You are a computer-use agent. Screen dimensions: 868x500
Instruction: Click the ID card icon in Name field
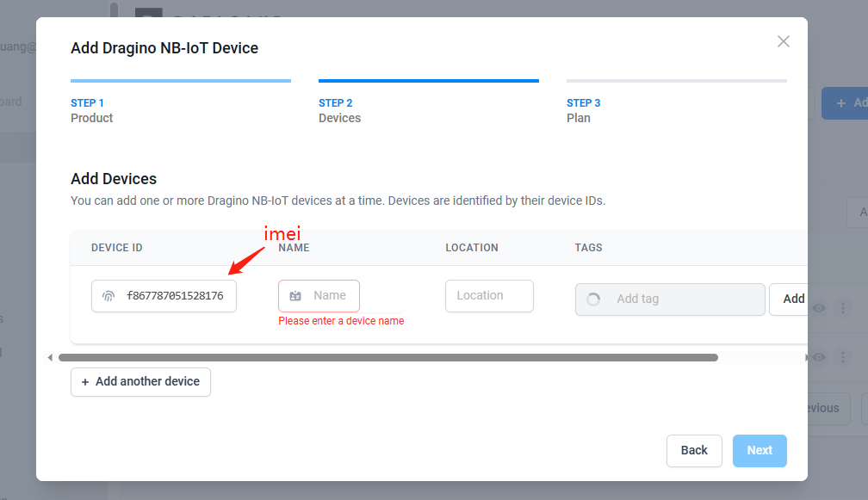point(295,296)
